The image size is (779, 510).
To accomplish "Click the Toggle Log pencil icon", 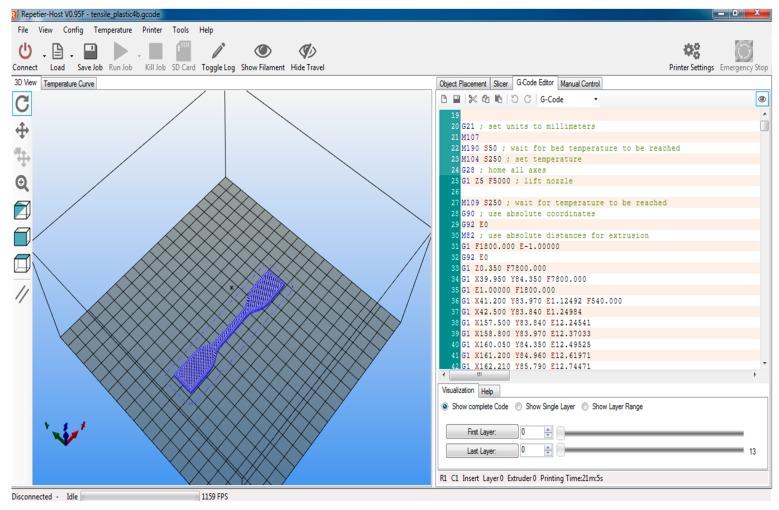I will [x=218, y=51].
